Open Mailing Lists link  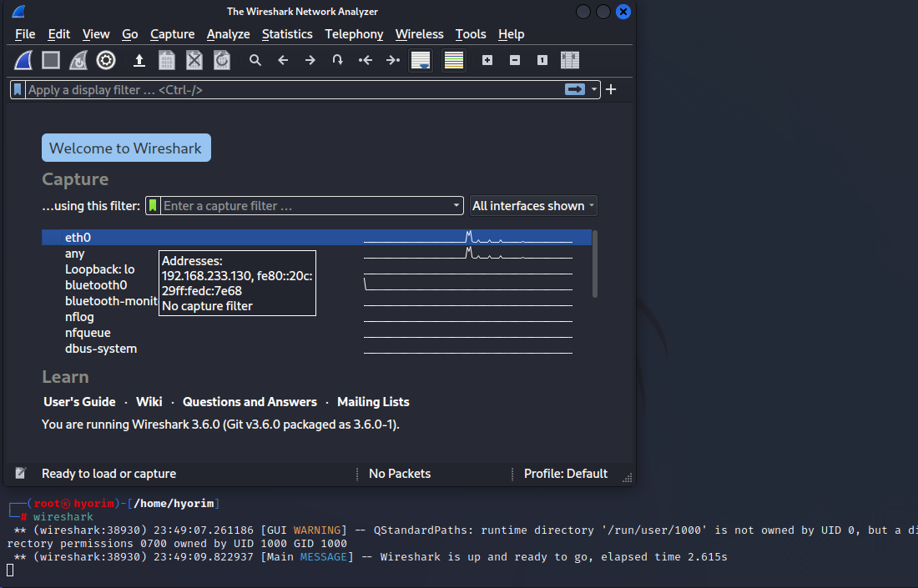[373, 402]
